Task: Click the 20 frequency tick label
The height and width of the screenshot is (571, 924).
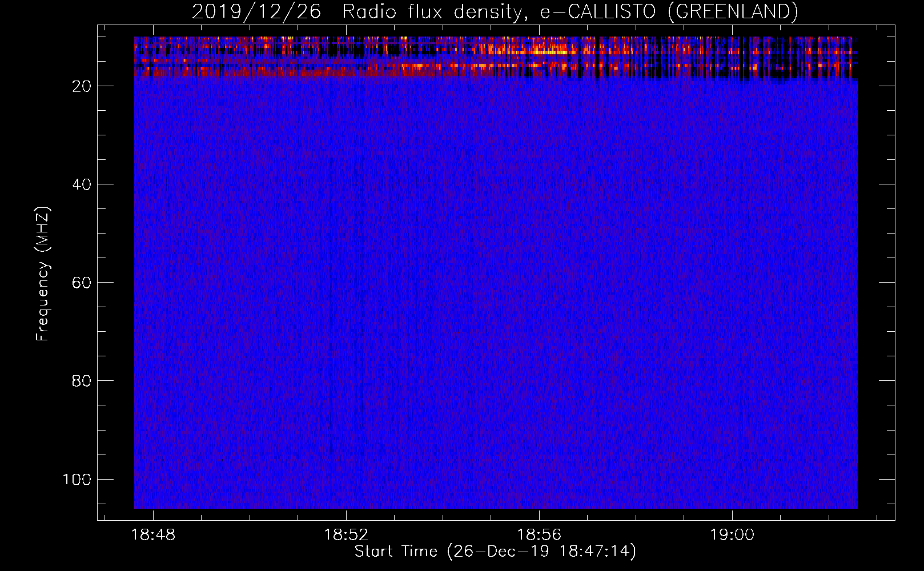Action: pos(82,86)
